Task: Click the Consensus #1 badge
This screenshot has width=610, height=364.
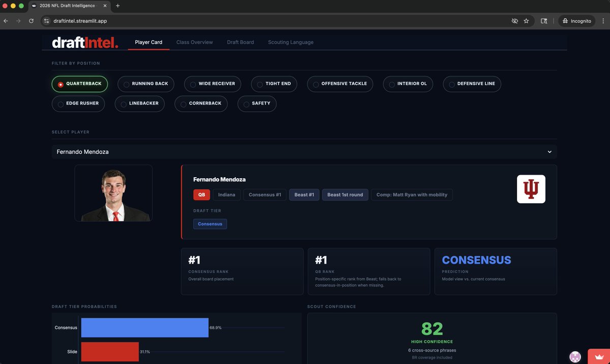Action: 265,195
